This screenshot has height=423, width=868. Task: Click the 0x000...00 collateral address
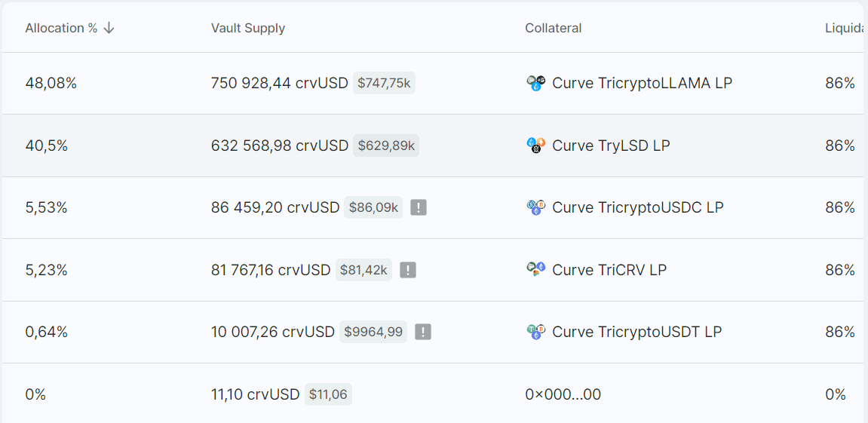[x=563, y=394]
